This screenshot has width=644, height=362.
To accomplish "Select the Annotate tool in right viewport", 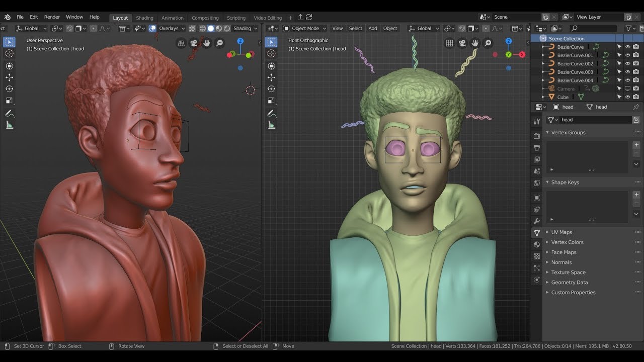I will click(x=271, y=113).
